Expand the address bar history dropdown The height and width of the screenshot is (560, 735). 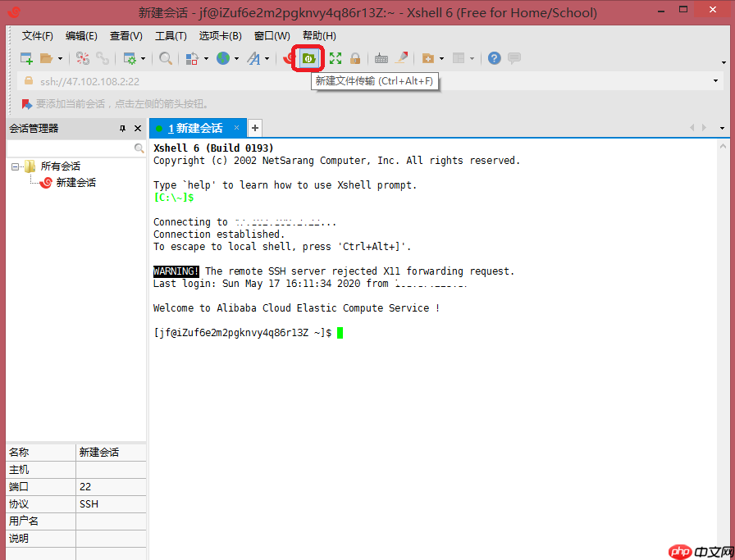click(x=715, y=81)
